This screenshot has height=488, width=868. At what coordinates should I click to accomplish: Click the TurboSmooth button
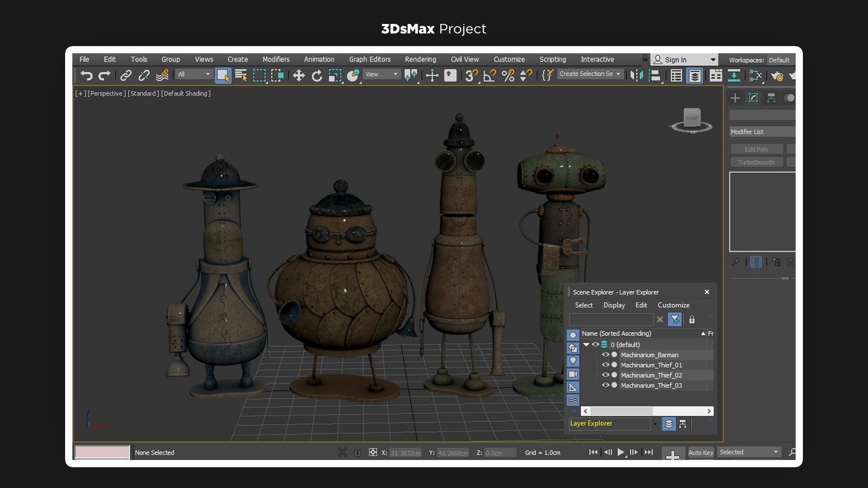756,162
